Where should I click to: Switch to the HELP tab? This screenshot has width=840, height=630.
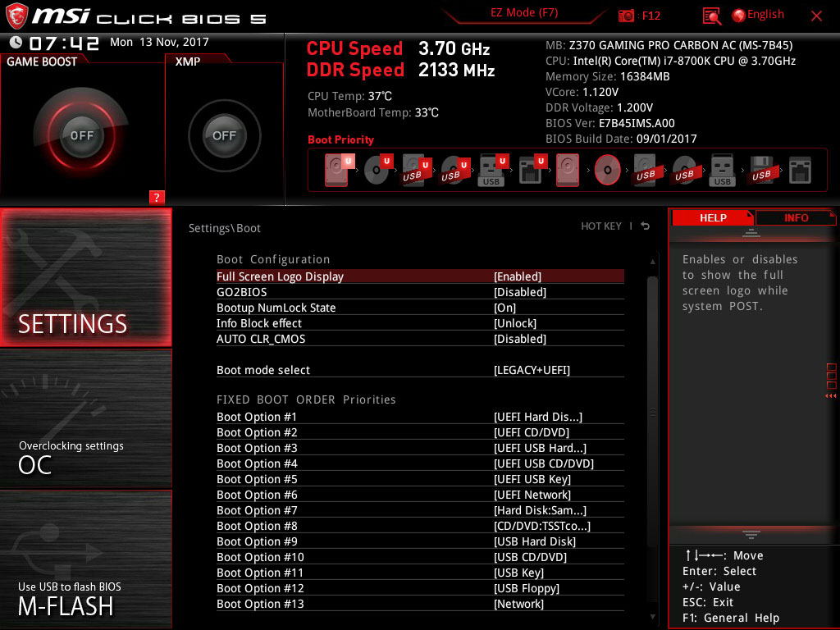[713, 217]
